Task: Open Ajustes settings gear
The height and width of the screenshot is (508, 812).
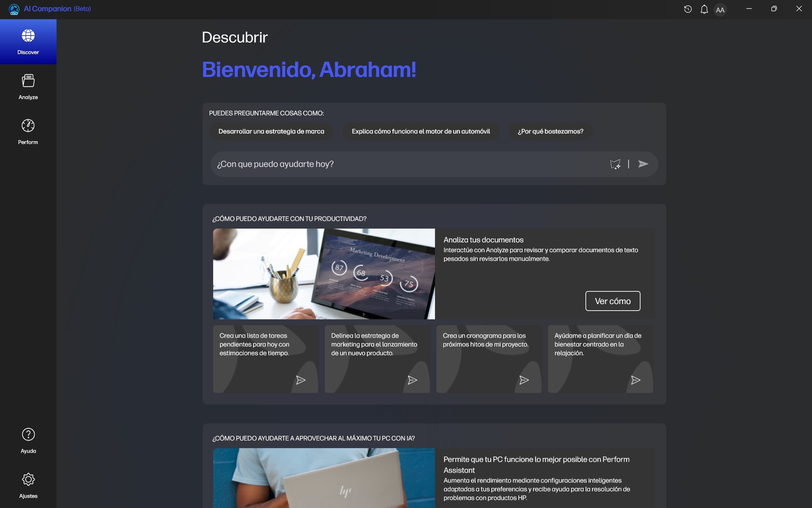Action: (28, 486)
